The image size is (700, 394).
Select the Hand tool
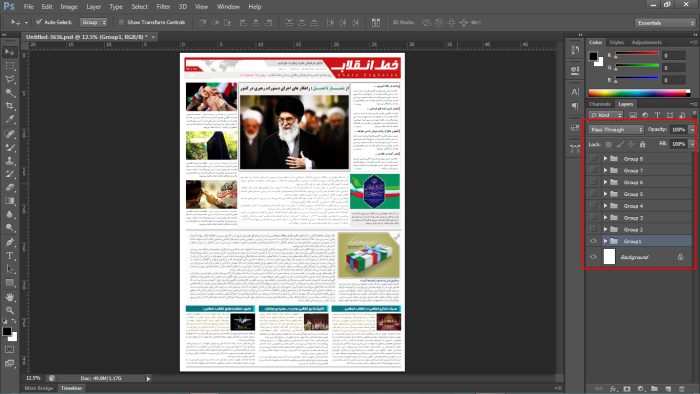point(9,297)
